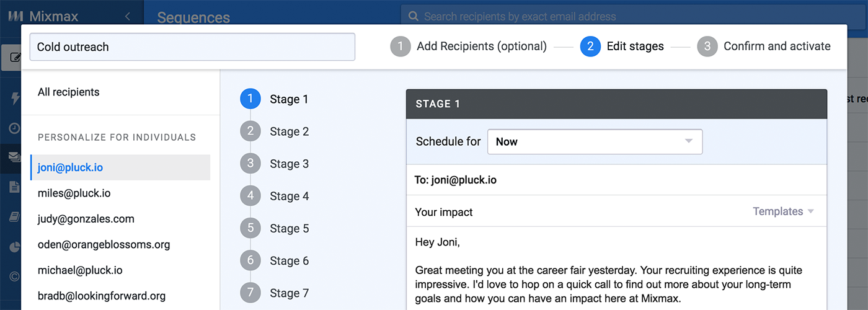Edit the sequence name 'Cold outreach' field
Viewport: 868px width, 310px height.
192,46
